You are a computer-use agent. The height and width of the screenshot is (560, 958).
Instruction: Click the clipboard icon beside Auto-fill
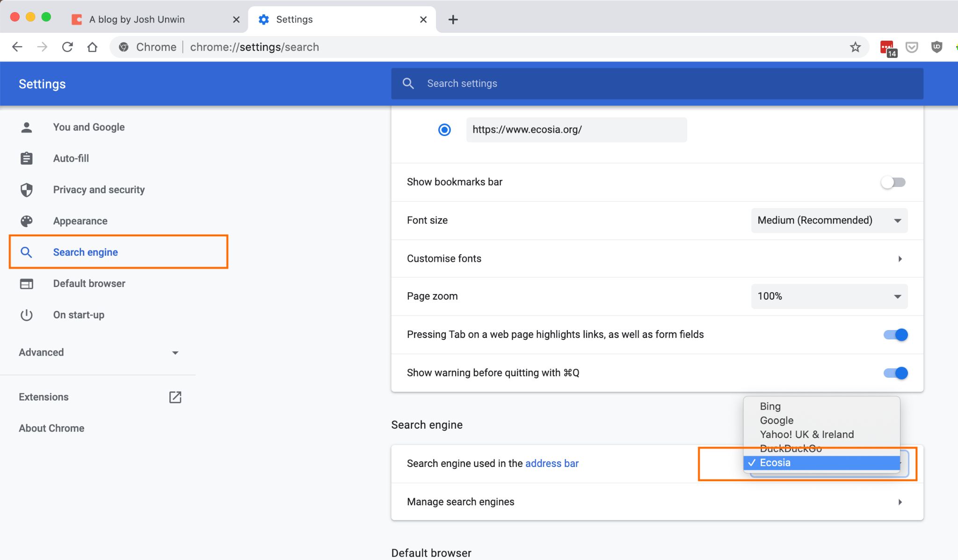(x=27, y=158)
